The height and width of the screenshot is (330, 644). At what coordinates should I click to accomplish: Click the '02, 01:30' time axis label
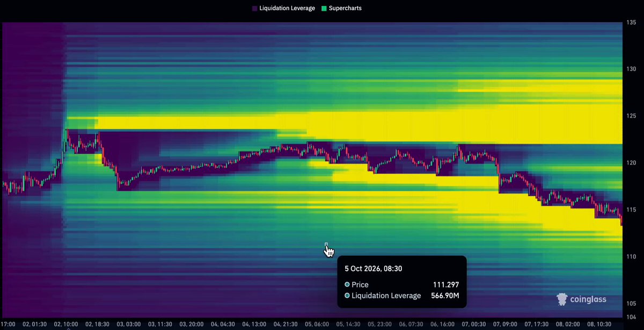click(35, 325)
